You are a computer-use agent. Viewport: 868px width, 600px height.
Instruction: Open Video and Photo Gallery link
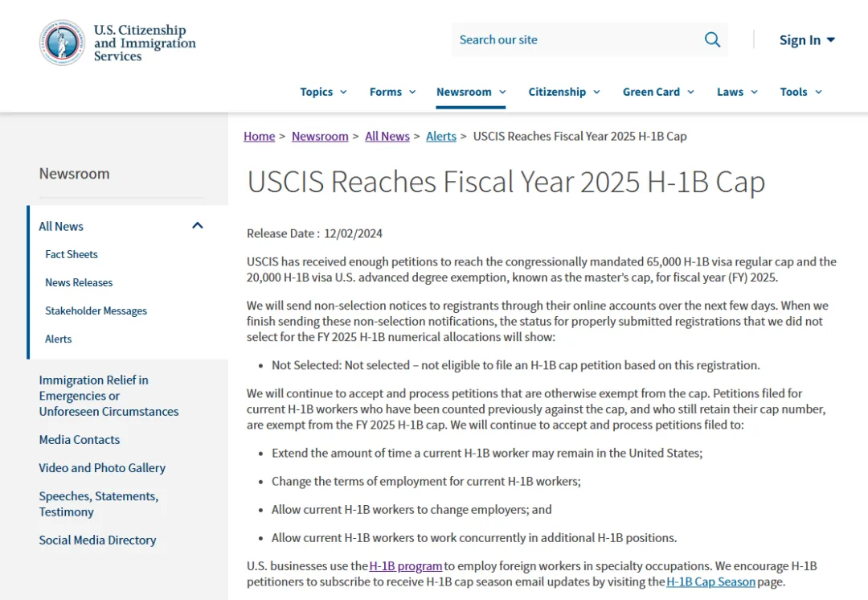[102, 468]
